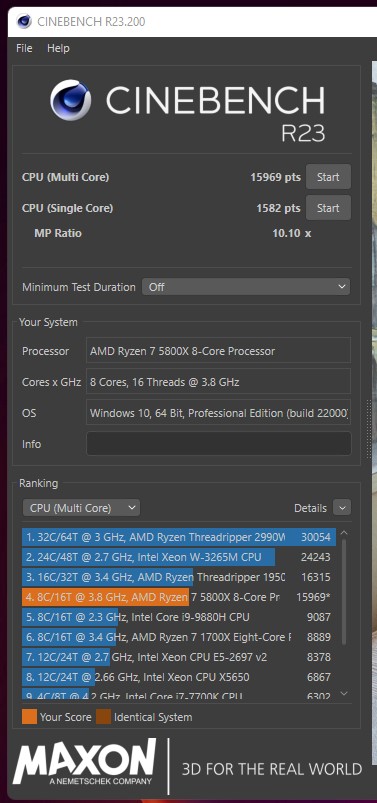
Task: Click the Cinebench icon in the title bar
Action: pos(24,22)
